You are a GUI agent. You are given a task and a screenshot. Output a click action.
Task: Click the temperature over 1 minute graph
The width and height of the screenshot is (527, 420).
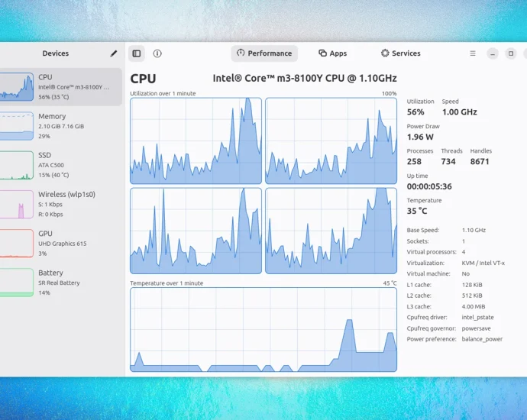click(x=263, y=330)
